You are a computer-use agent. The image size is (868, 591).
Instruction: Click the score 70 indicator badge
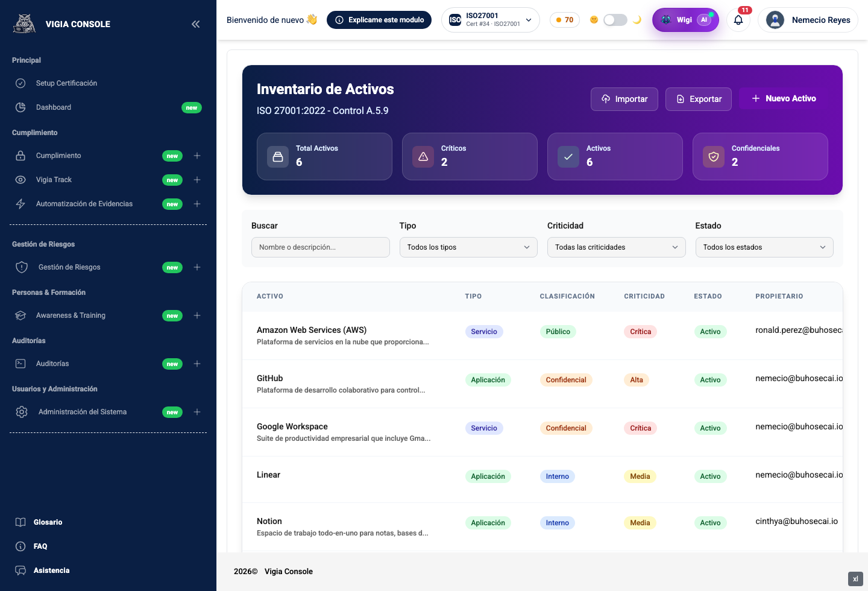[x=565, y=20]
